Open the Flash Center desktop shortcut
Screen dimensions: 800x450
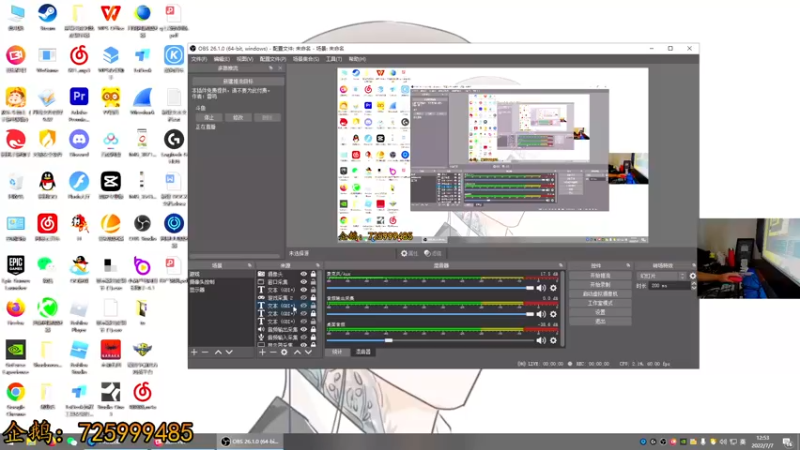(x=79, y=185)
